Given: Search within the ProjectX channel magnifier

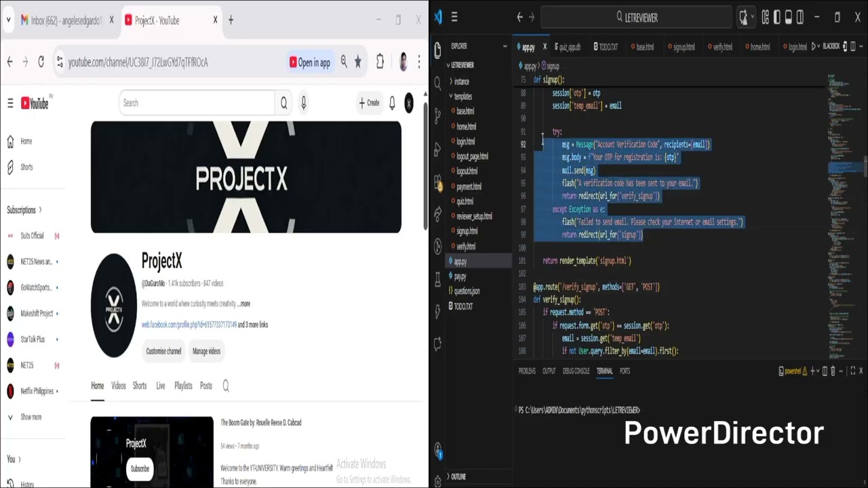Looking at the screenshot, I should [x=226, y=386].
